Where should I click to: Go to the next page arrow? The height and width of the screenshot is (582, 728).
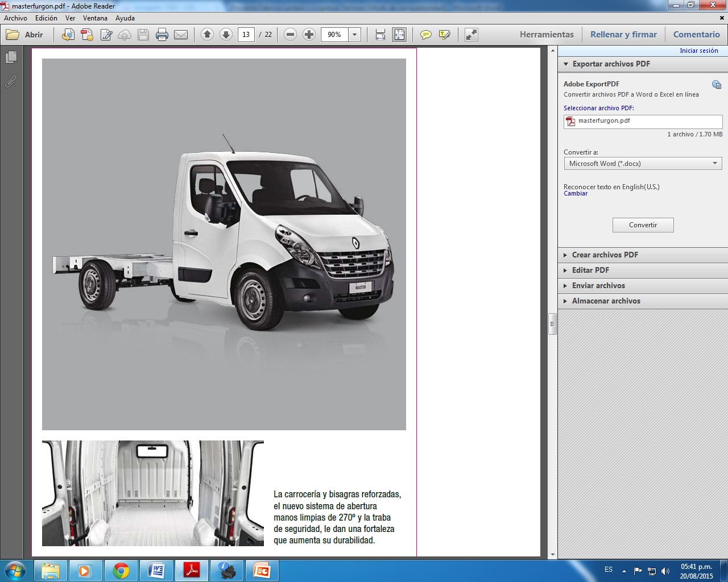tap(226, 35)
